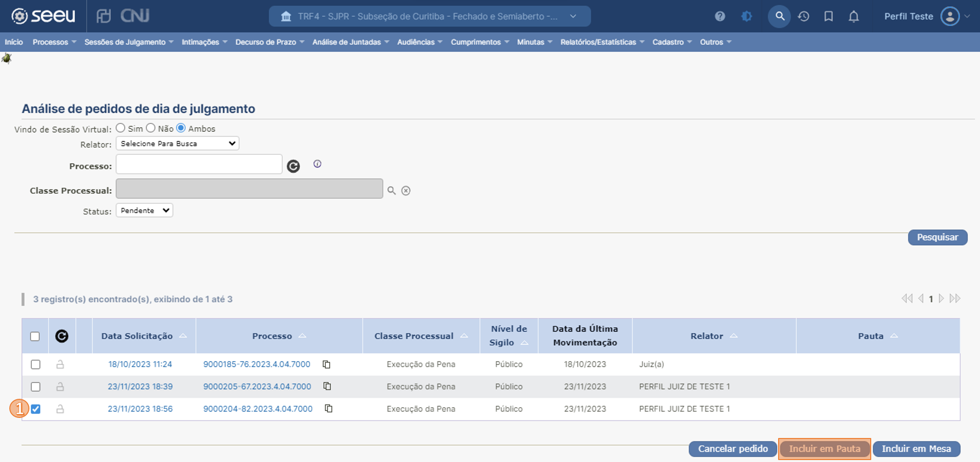
Task: Click current page number 1 in pagination
Action: coord(931,299)
